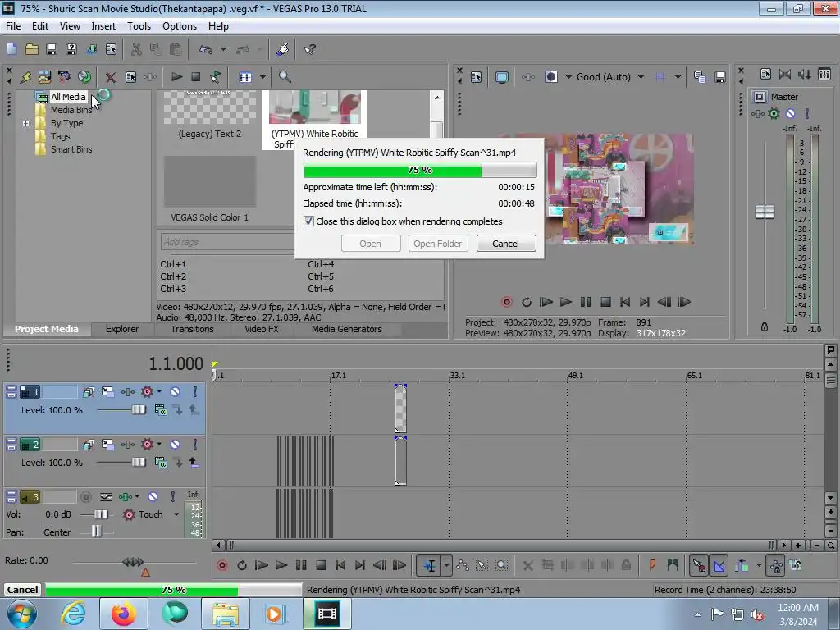The image size is (840, 630).
Task: Open the Good (Auto) preview quality dropdown
Action: (641, 77)
